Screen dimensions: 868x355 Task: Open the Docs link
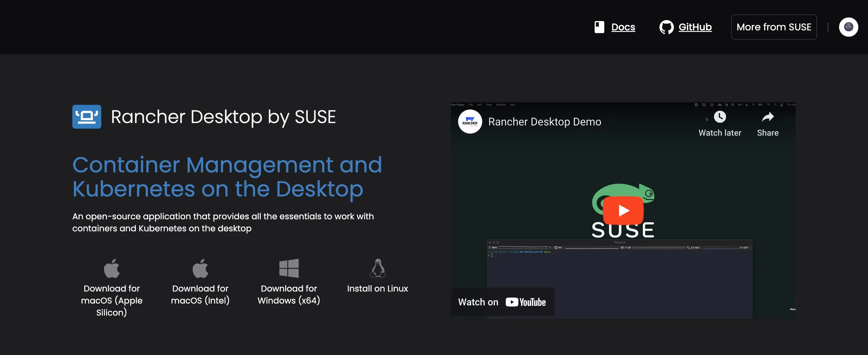click(x=623, y=27)
